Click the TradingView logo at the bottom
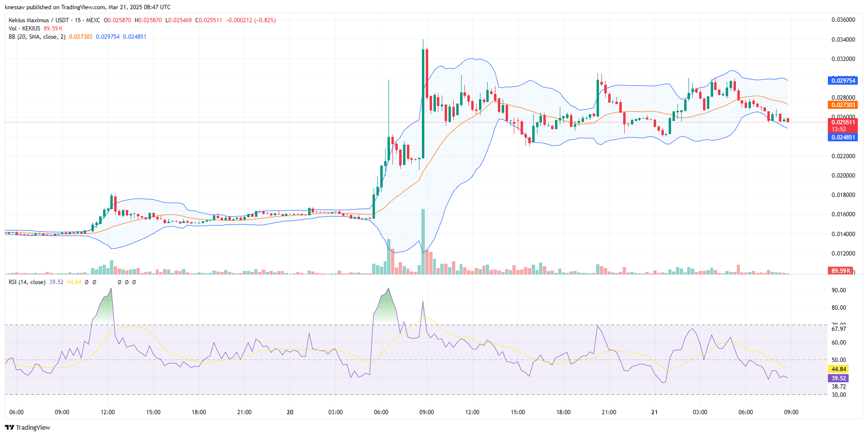 click(x=28, y=428)
